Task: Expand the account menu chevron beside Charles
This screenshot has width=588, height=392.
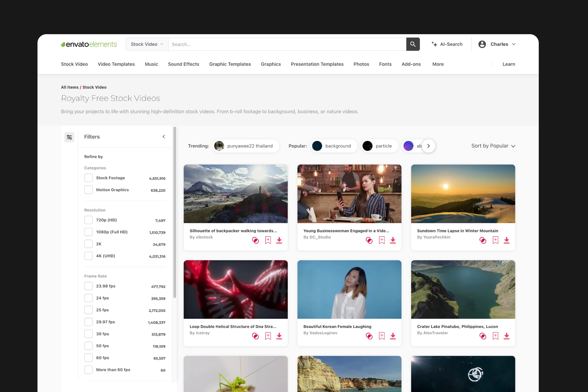Action: (514, 44)
